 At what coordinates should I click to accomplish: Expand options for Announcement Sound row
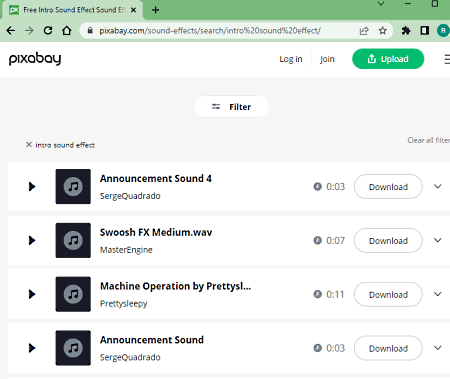tap(438, 348)
